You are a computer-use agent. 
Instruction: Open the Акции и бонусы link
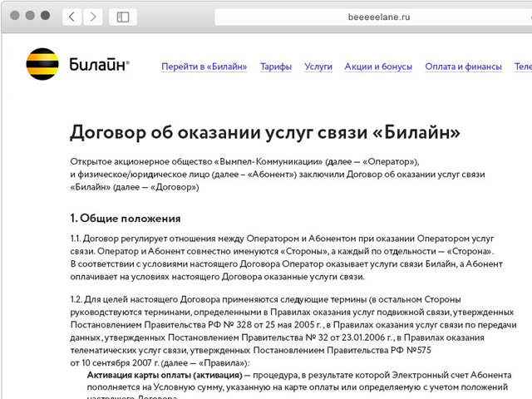[378, 66]
